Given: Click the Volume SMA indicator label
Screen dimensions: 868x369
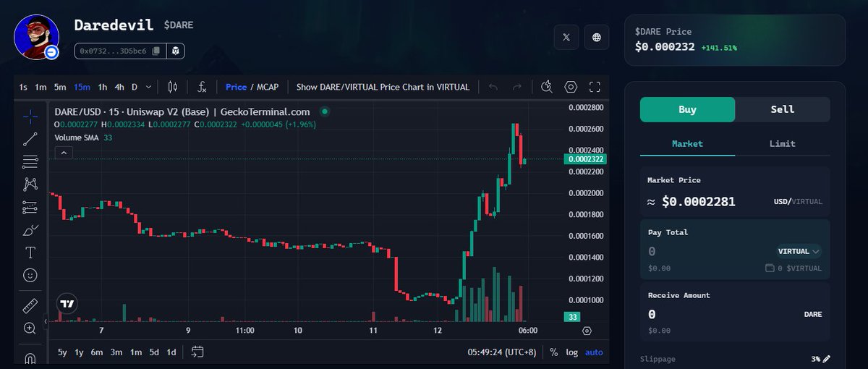Looking at the screenshot, I should click(x=76, y=137).
